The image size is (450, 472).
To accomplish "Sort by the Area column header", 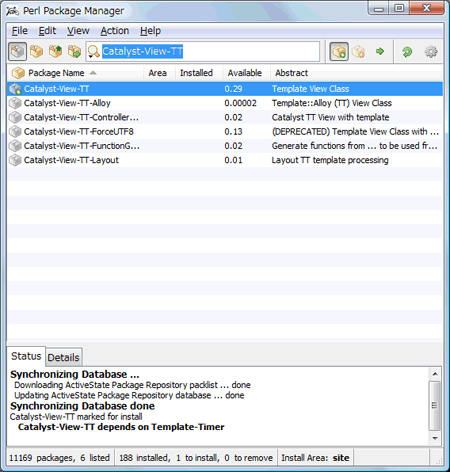I will [157, 73].
